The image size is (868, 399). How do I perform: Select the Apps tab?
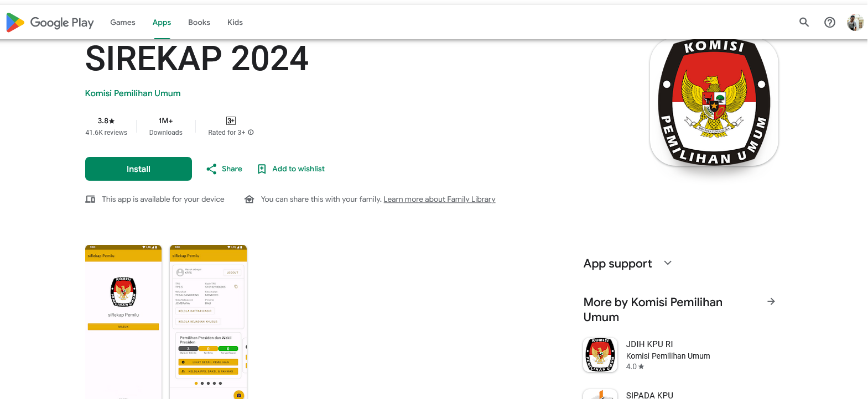(162, 22)
